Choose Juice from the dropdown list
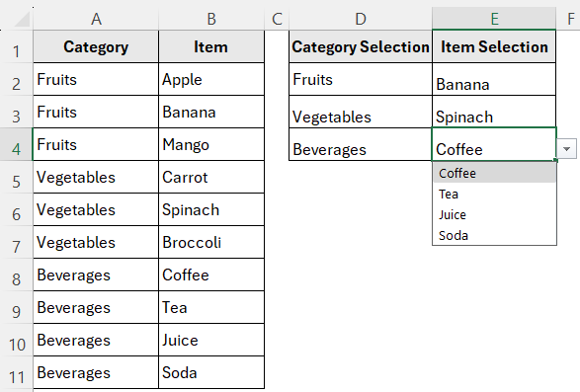Image resolution: width=580 pixels, height=392 pixels. pyautogui.click(x=494, y=215)
